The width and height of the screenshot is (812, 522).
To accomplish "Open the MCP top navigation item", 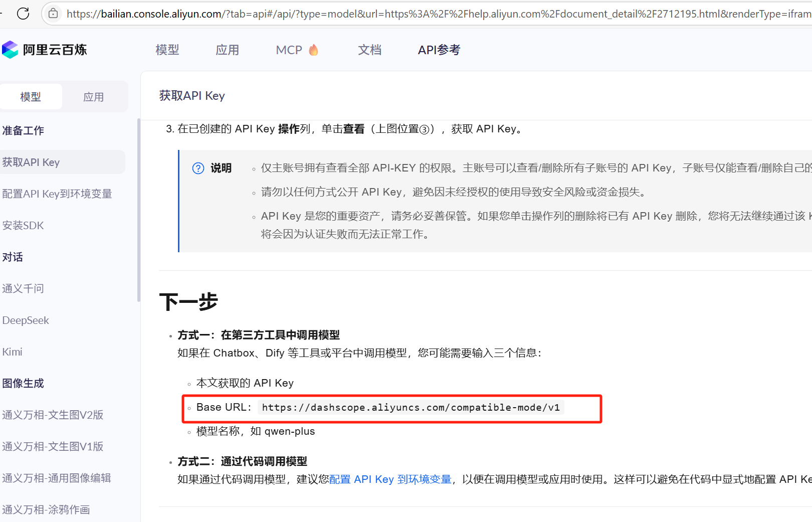I will 289,50.
